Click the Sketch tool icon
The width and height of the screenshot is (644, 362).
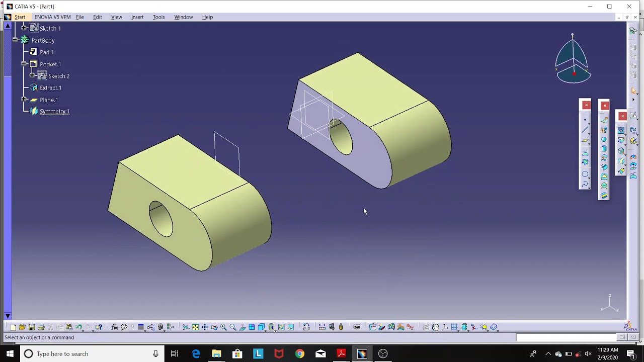(633, 116)
